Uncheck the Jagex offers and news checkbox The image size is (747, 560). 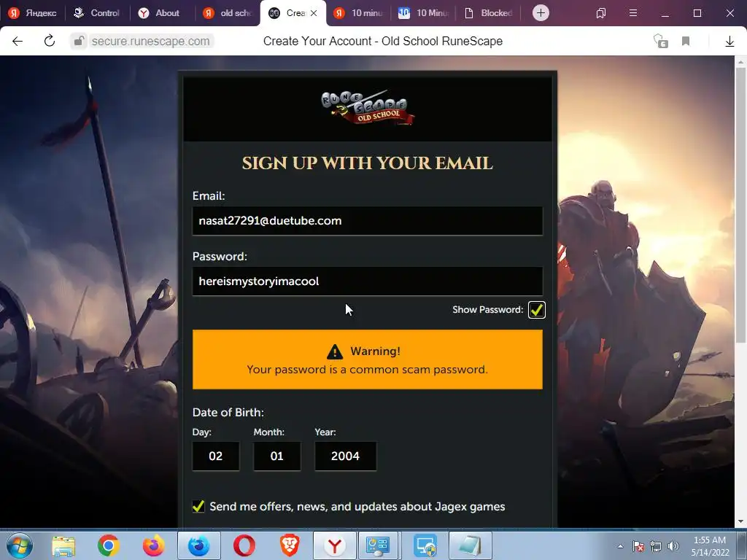coord(198,506)
